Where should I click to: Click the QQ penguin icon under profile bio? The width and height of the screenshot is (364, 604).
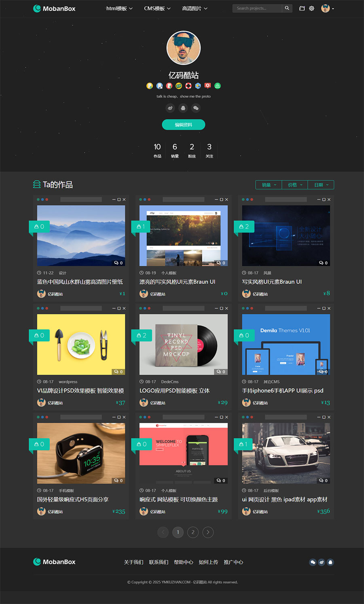[183, 108]
